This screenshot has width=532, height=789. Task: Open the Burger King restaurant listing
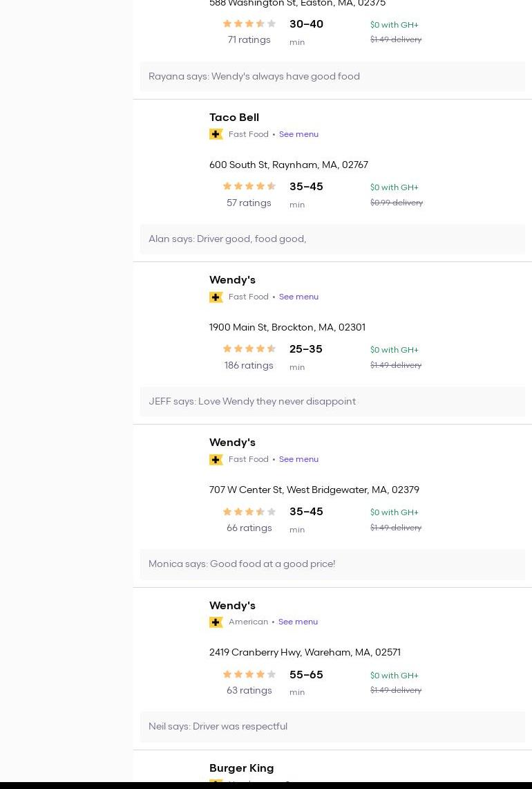241,768
